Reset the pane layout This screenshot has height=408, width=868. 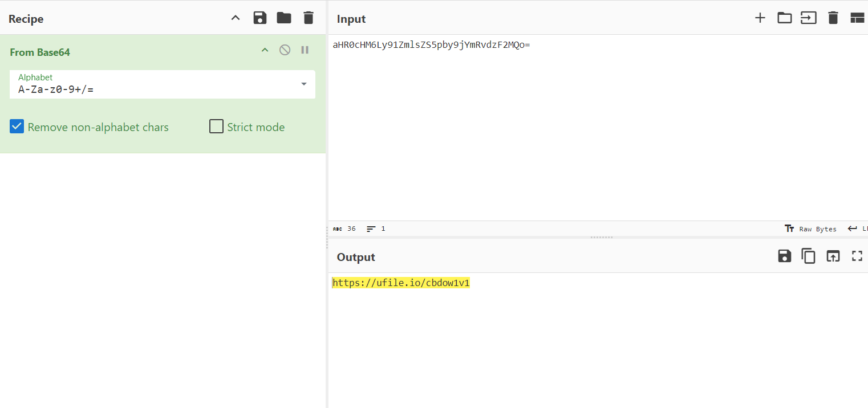(857, 18)
